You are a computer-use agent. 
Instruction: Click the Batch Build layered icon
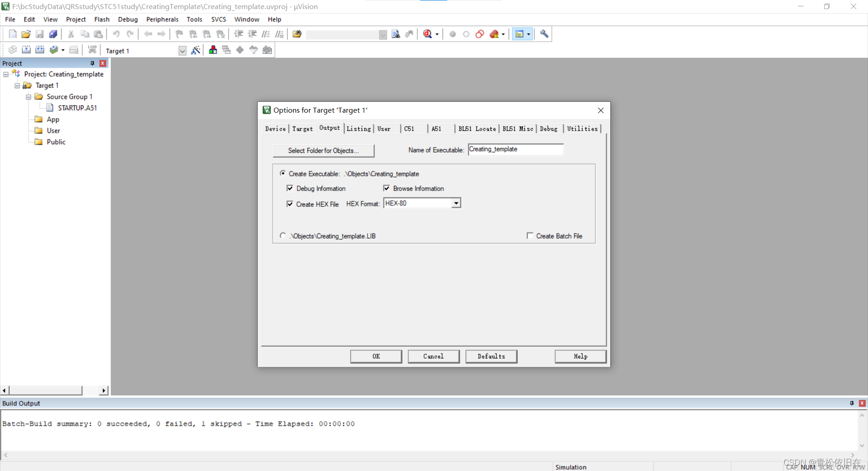54,50
